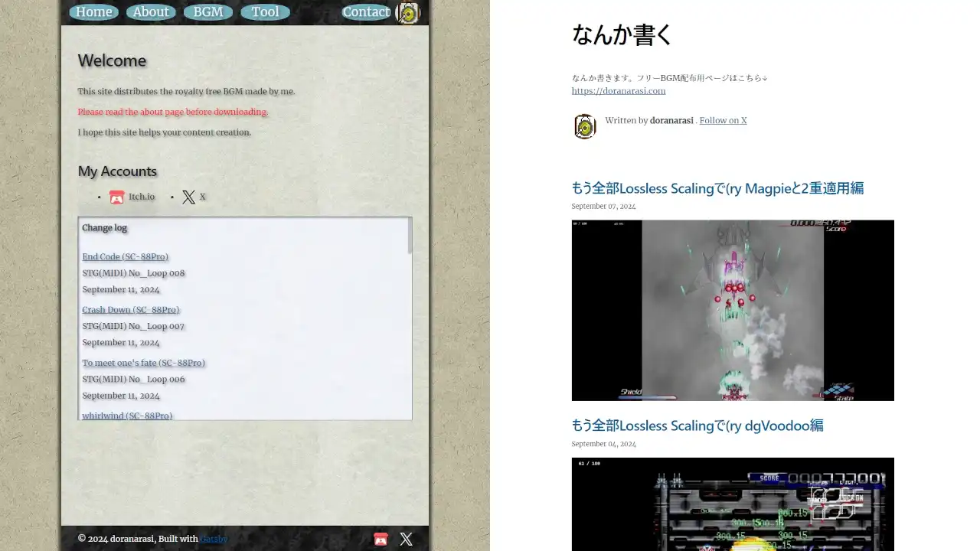Open To meet one's fate link
This screenshot has width=980, height=551.
pos(143,363)
